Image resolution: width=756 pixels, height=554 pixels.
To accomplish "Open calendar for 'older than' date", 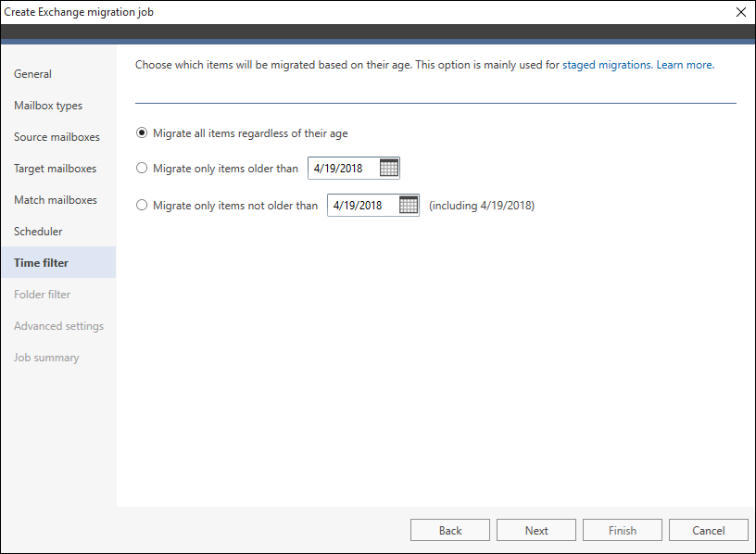I will [388, 169].
